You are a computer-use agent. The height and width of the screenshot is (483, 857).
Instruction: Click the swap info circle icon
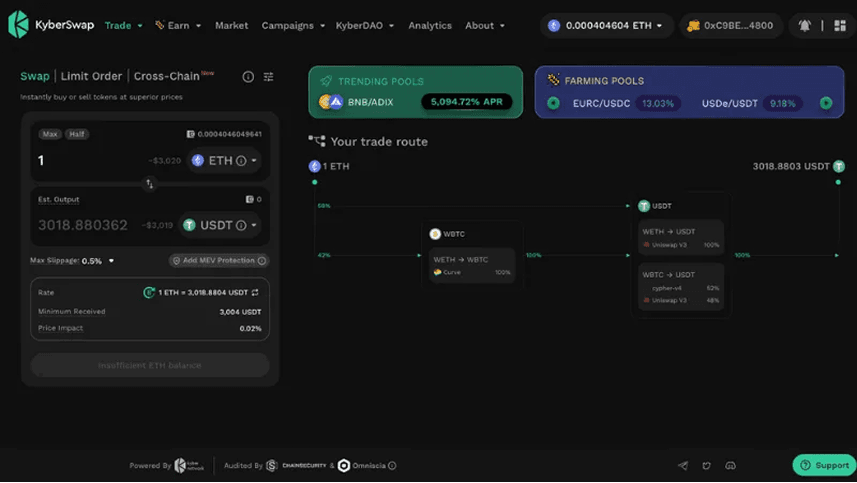pos(248,77)
